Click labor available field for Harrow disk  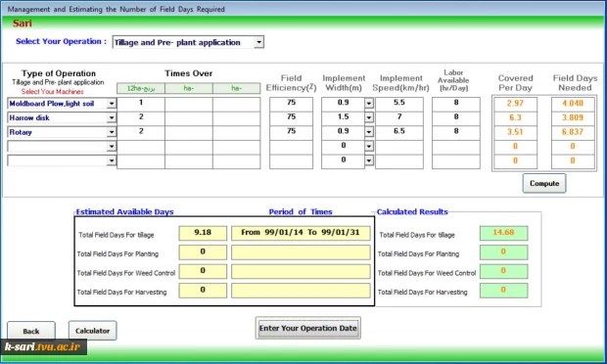click(456, 118)
